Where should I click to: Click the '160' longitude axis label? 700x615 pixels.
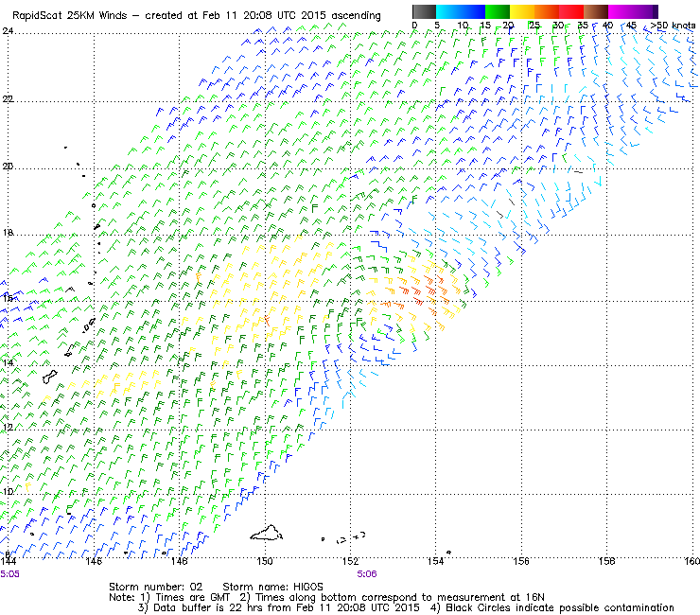[x=691, y=561]
